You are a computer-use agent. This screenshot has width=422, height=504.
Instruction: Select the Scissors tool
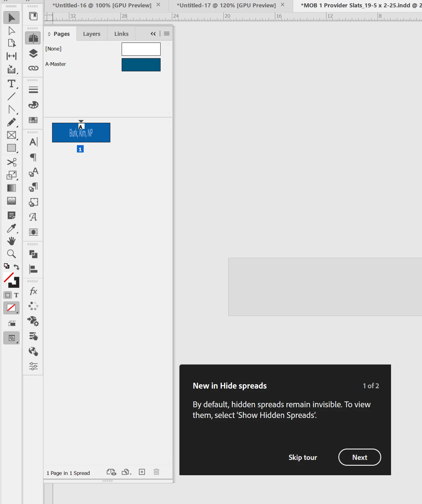(11, 162)
